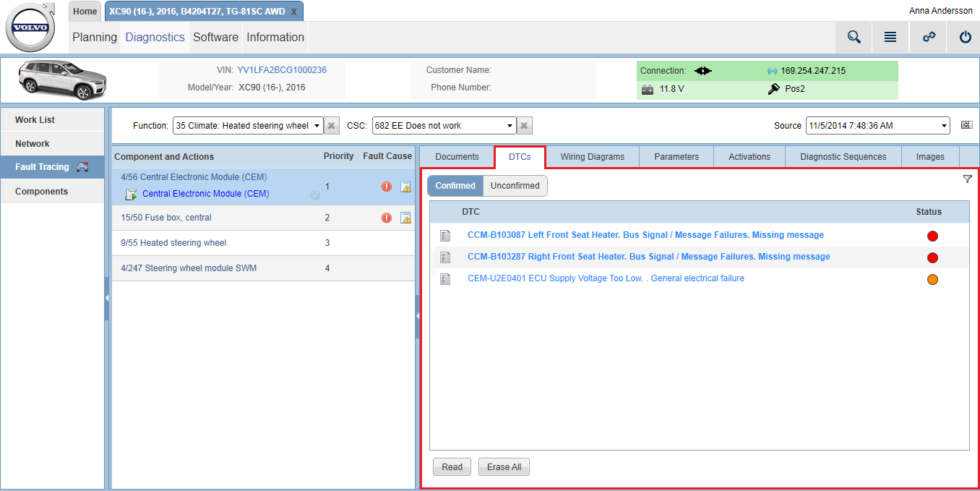Select Network in the sidebar
980x491 pixels.
click(53, 144)
